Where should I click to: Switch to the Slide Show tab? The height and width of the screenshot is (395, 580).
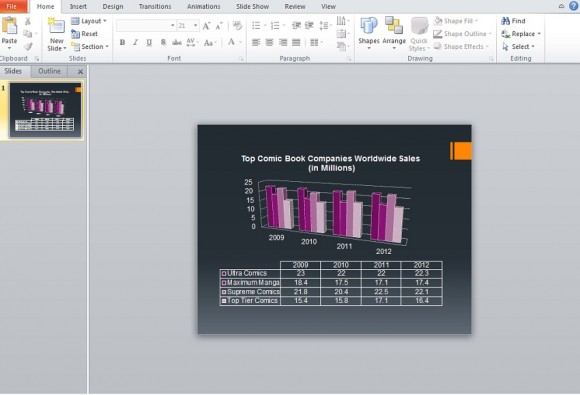pyautogui.click(x=253, y=7)
